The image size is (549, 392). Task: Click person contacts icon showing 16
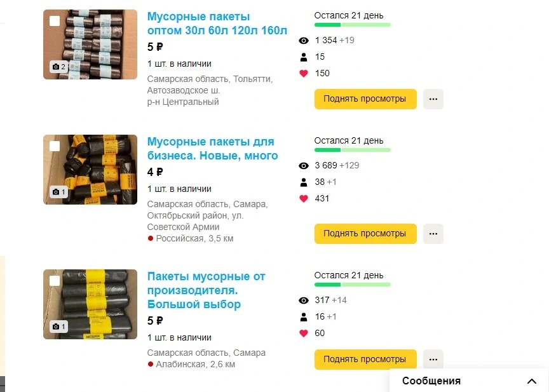pyautogui.click(x=304, y=317)
